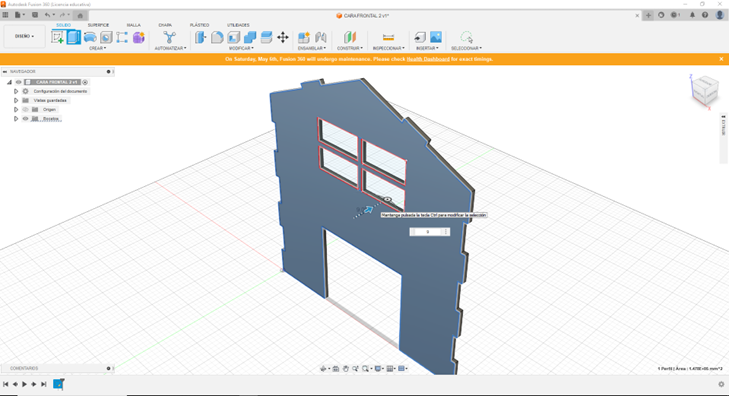
Task: Switch to the PLÁSTICO tab
Action: click(x=199, y=25)
